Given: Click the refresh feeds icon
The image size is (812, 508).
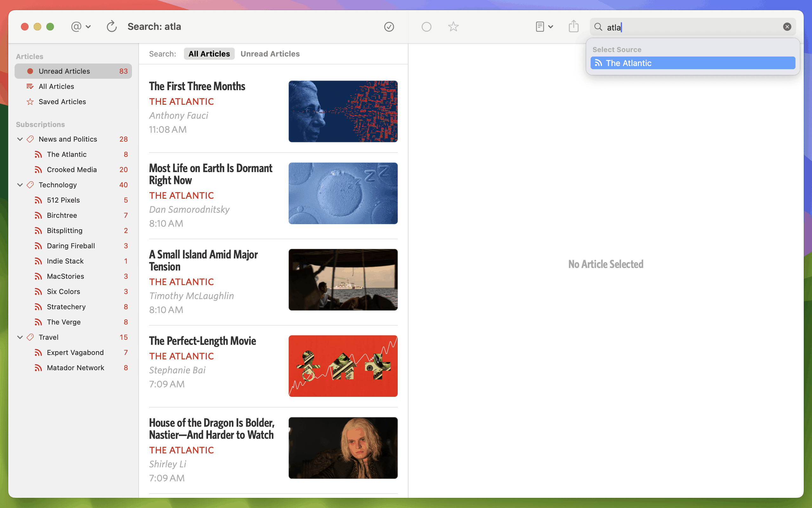Looking at the screenshot, I should (x=111, y=27).
